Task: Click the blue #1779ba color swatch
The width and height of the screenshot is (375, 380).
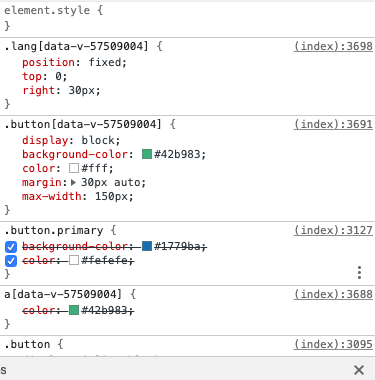Action: tap(147, 246)
